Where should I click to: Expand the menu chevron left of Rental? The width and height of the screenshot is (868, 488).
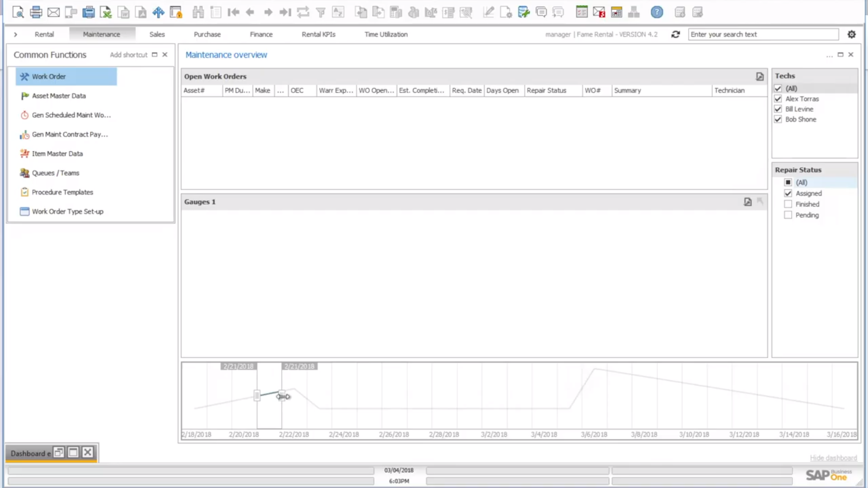15,34
